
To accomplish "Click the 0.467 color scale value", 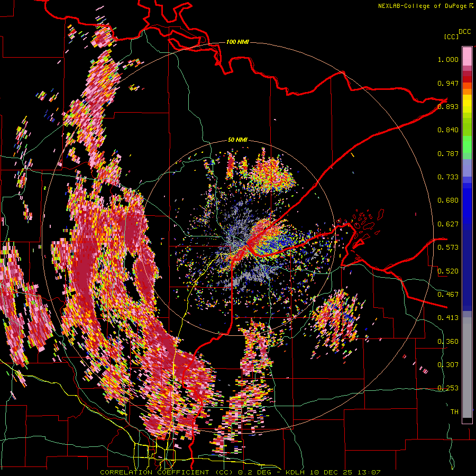I will pos(448,295).
